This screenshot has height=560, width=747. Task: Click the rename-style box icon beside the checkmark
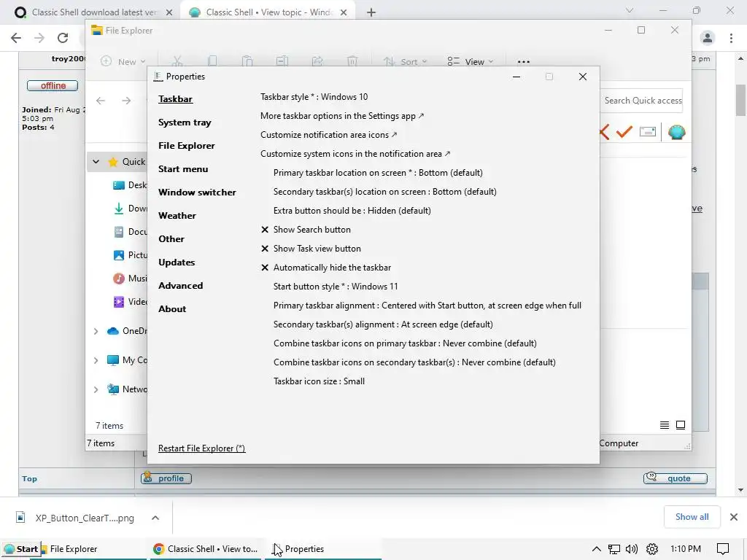coord(648,131)
